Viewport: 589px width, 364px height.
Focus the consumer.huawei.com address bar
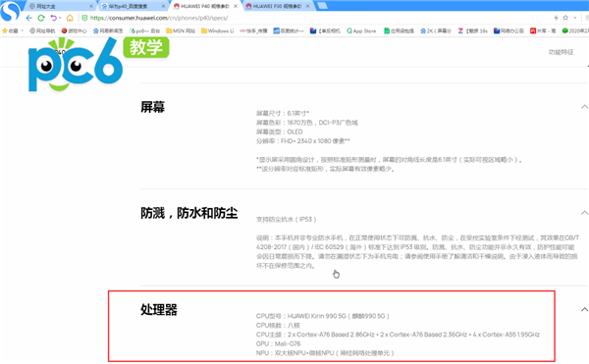coord(159,18)
